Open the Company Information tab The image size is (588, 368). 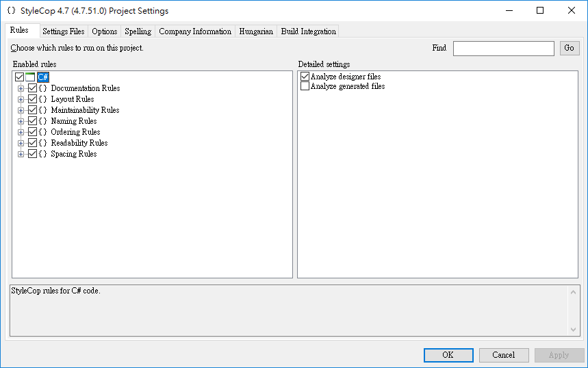click(195, 31)
